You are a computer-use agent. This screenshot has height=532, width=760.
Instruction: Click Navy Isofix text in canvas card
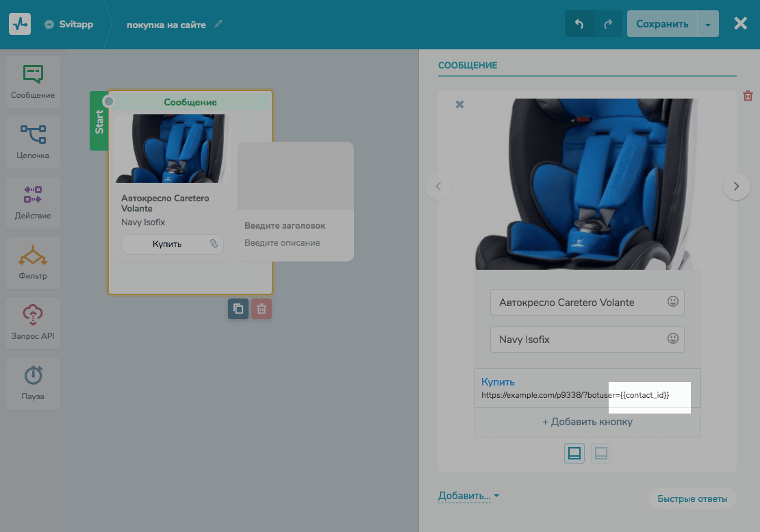(143, 223)
